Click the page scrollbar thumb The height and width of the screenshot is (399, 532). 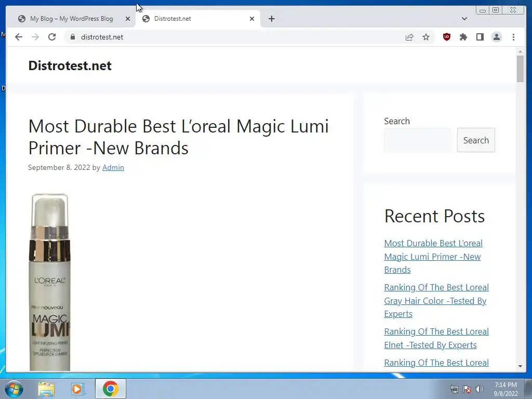click(x=520, y=69)
